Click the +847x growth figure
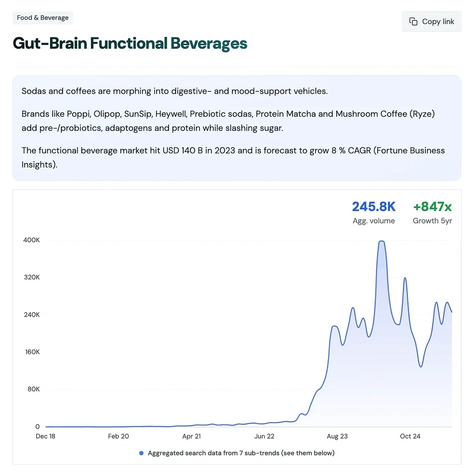The width and height of the screenshot is (473, 476). coord(432,206)
